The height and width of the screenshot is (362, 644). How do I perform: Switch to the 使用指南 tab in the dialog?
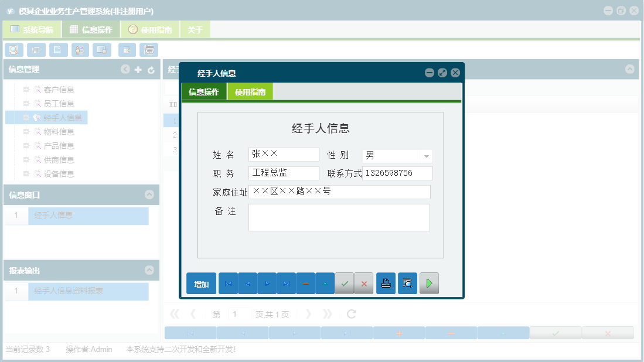250,92
